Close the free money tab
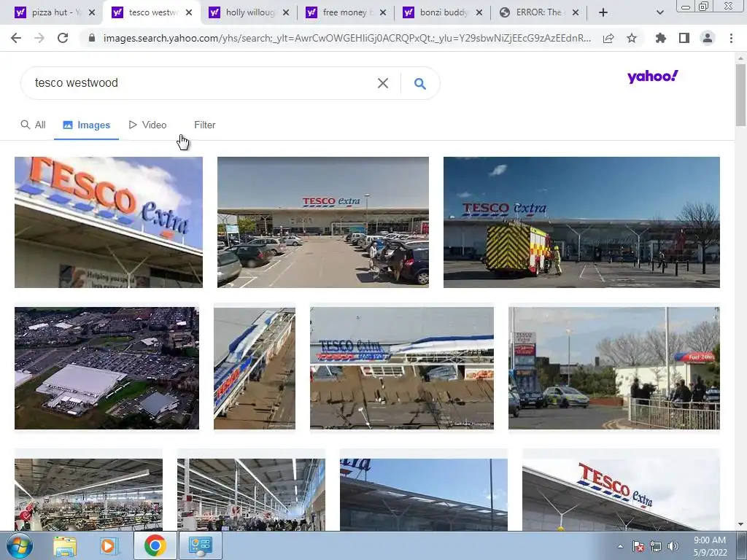 [382, 12]
